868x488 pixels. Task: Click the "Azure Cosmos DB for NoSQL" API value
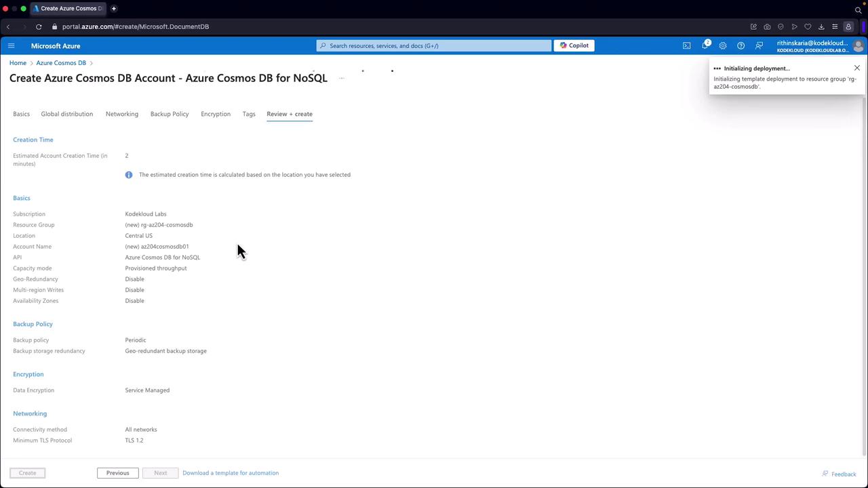(163, 258)
